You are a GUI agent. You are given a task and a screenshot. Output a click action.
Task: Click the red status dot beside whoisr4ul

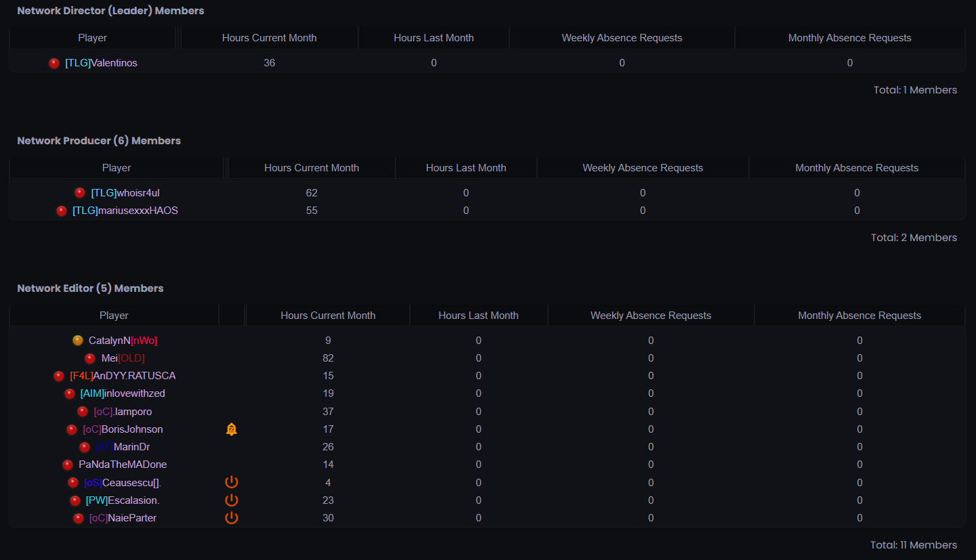80,193
